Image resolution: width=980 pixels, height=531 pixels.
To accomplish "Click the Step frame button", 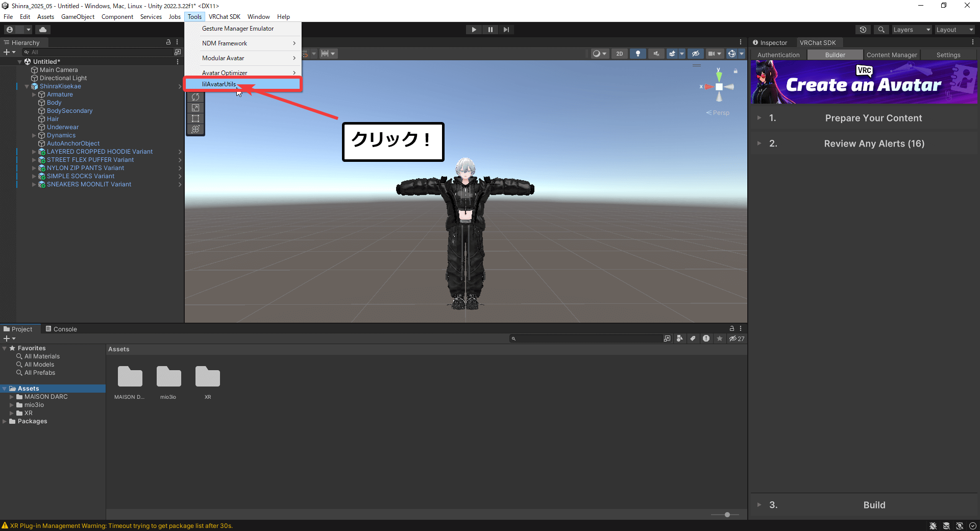I will tap(506, 30).
